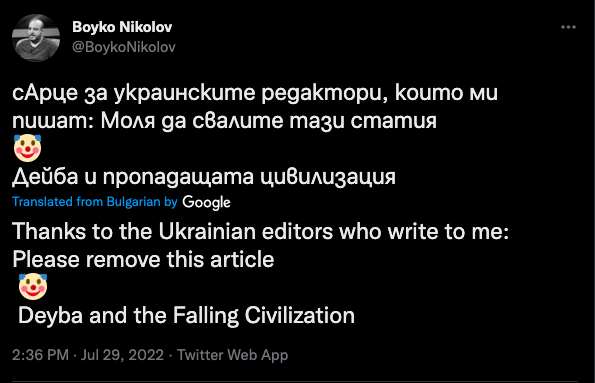Click the first line of Bulgarian tweet text
The image size is (595, 383).
(255, 93)
